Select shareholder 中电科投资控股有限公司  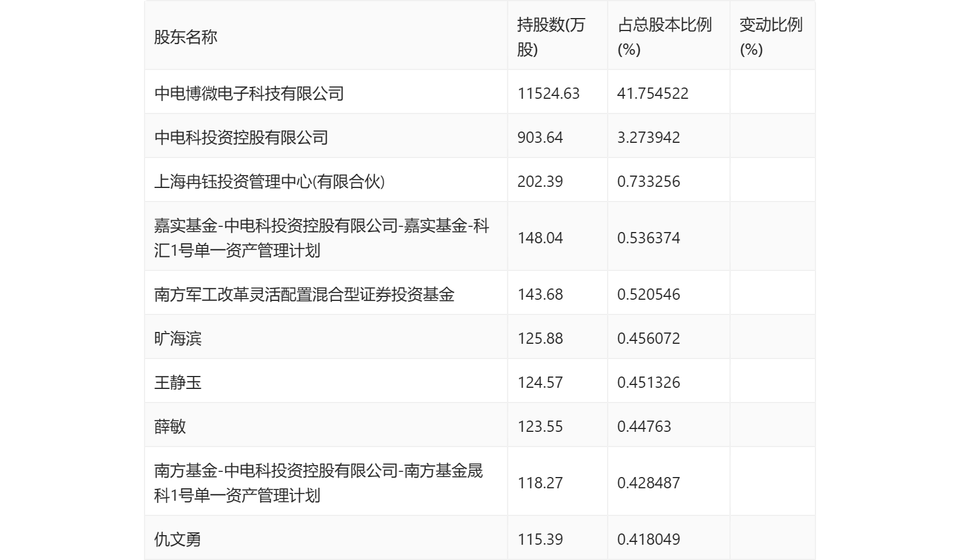(x=241, y=137)
